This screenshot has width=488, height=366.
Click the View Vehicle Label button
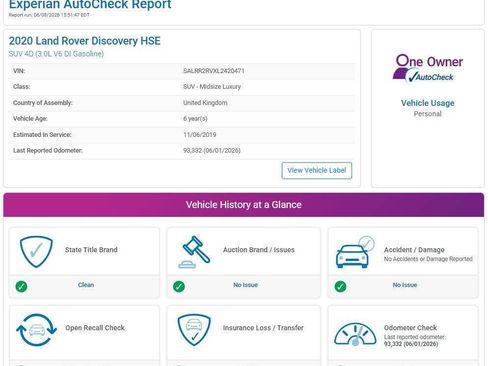pos(317,170)
